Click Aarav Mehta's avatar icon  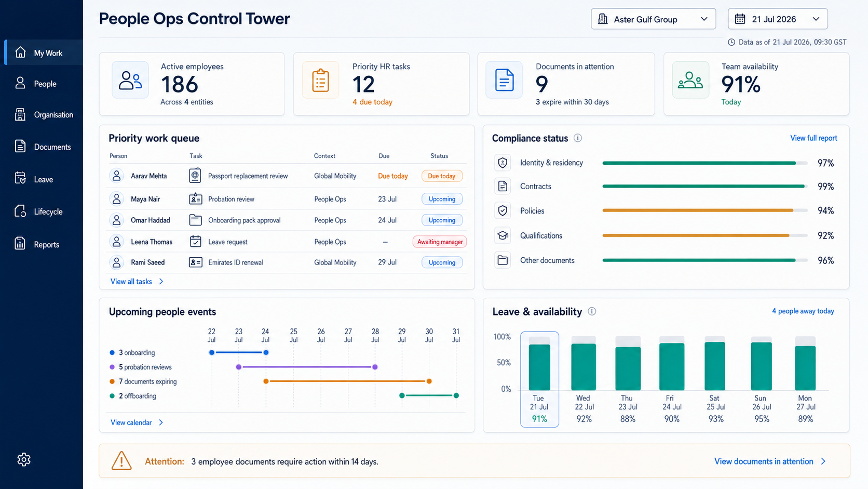pyautogui.click(x=117, y=176)
